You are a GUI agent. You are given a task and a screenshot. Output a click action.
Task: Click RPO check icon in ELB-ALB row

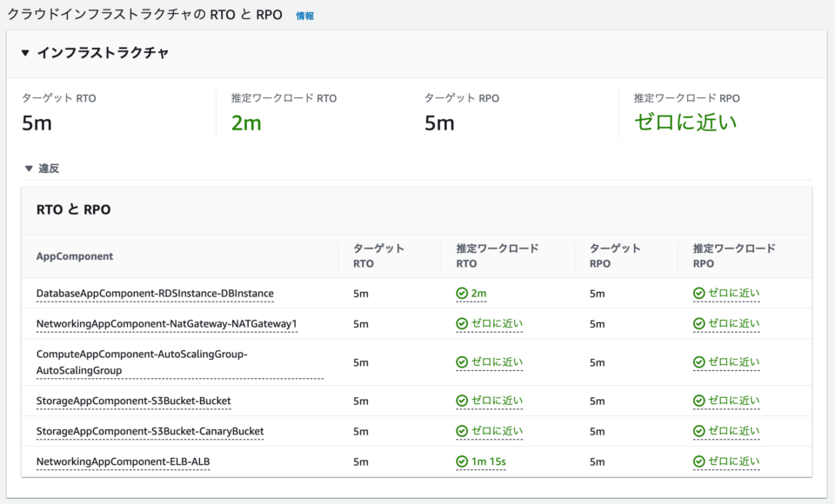[698, 461]
